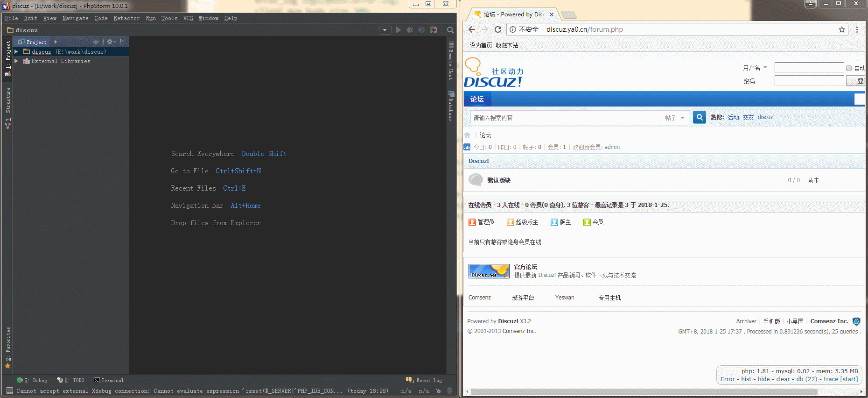Screen dimensions: 868x398
Task: Open the Run menu
Action: (x=151, y=18)
